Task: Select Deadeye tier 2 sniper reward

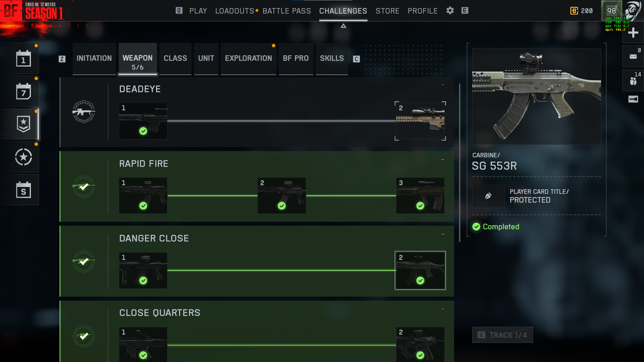Action: 420,121
